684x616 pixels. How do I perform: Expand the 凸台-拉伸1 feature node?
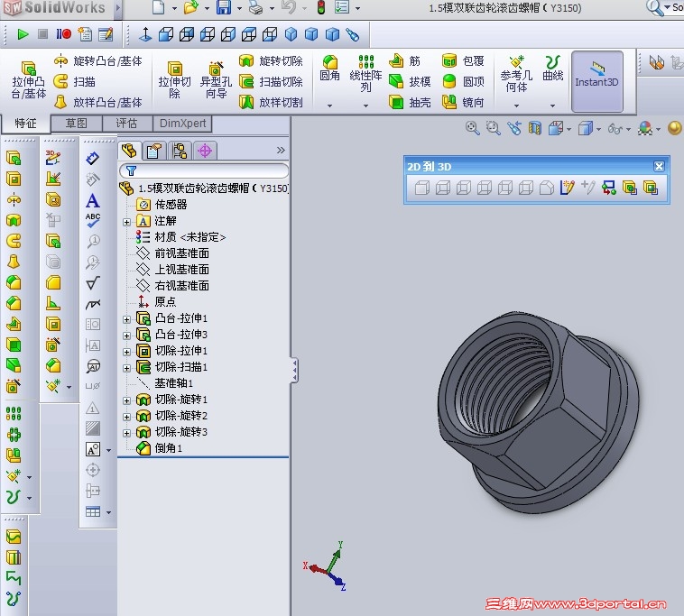tap(126, 319)
